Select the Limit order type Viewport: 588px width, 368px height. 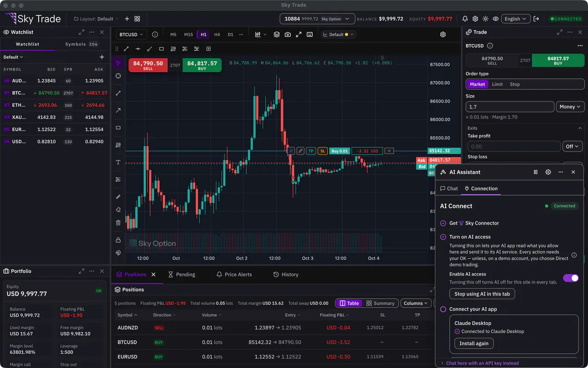[x=498, y=84]
